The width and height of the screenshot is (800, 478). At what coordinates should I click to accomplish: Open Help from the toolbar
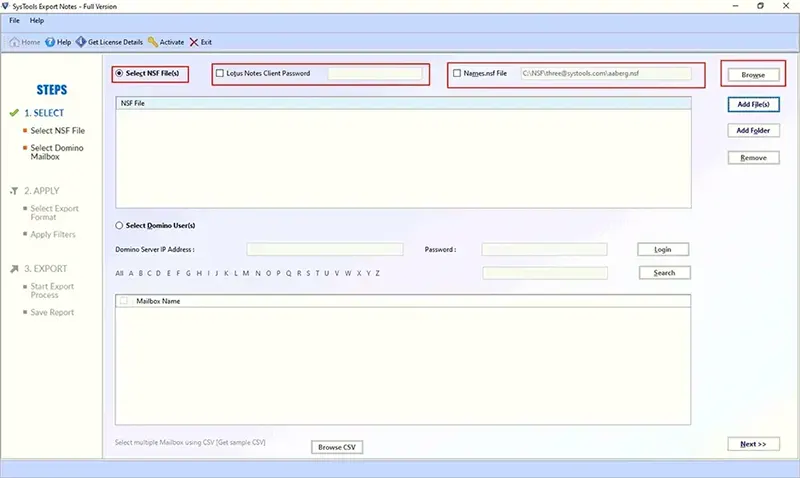pos(58,42)
